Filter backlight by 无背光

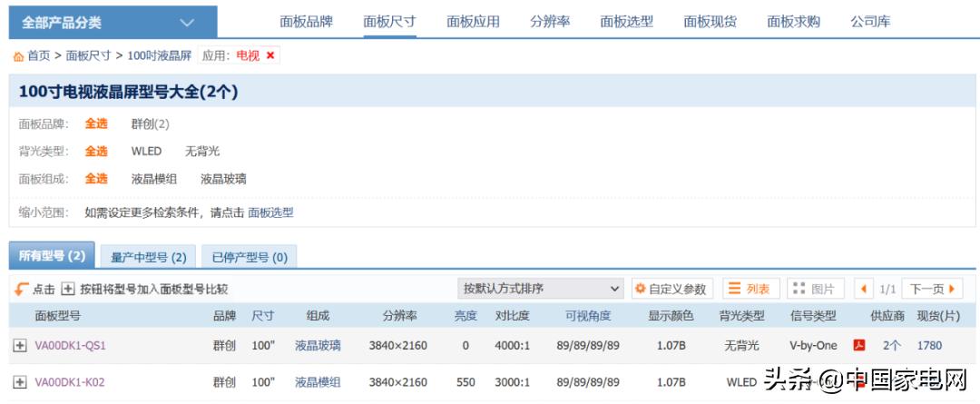point(202,152)
